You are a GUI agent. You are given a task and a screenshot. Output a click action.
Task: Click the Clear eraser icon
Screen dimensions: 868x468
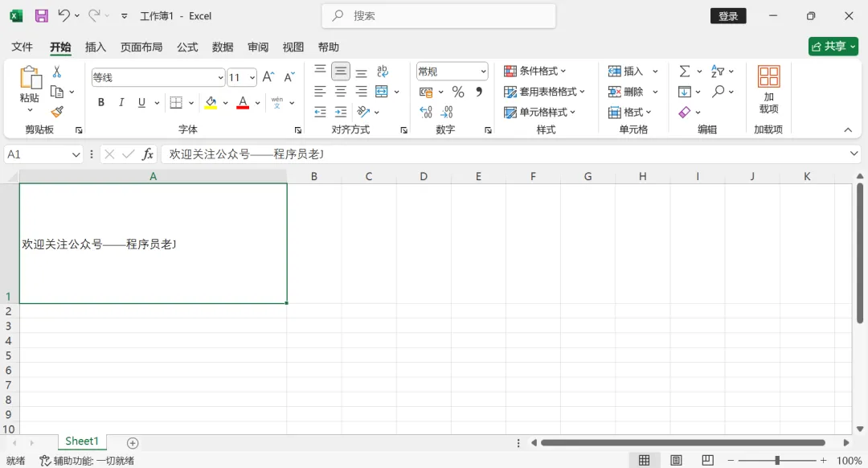(685, 112)
